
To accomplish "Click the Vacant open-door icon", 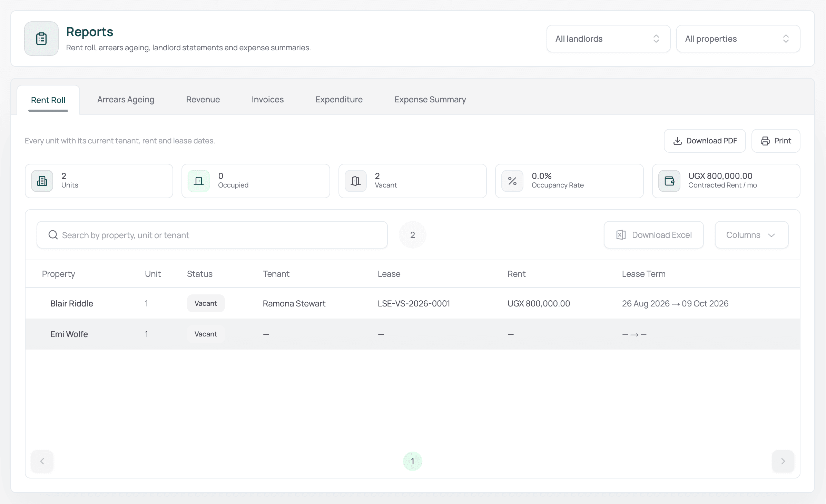I will [356, 181].
